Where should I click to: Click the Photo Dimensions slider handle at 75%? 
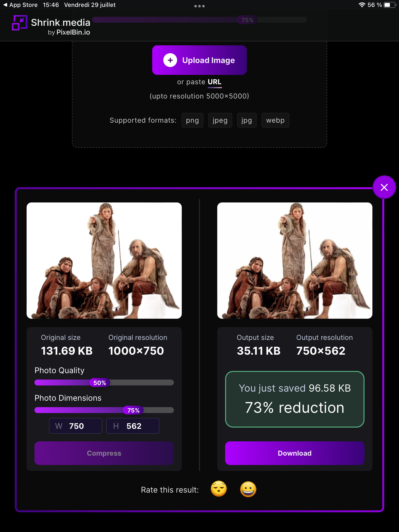coord(133,410)
